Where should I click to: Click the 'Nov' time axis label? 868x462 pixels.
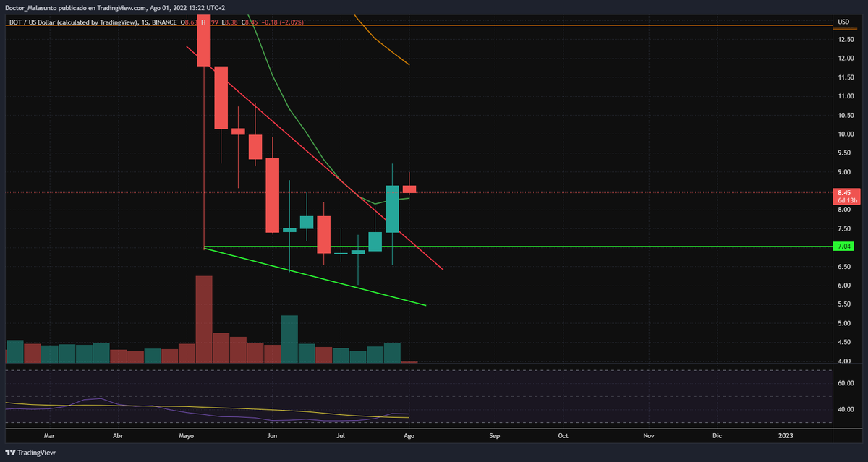(649, 436)
